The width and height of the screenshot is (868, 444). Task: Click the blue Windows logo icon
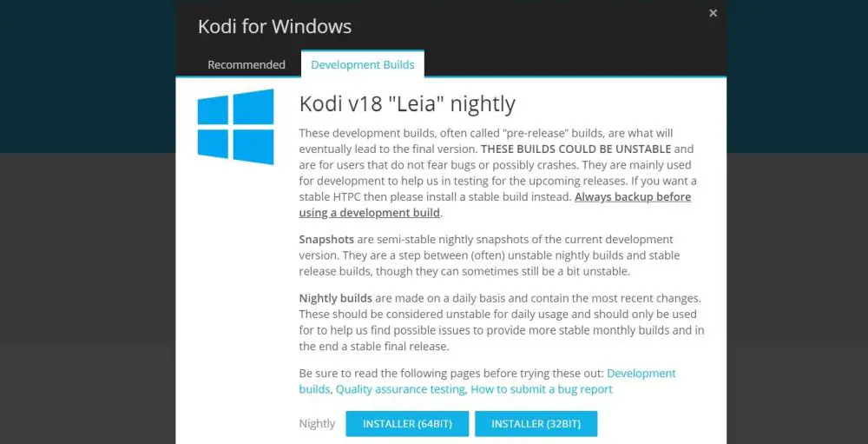point(235,126)
